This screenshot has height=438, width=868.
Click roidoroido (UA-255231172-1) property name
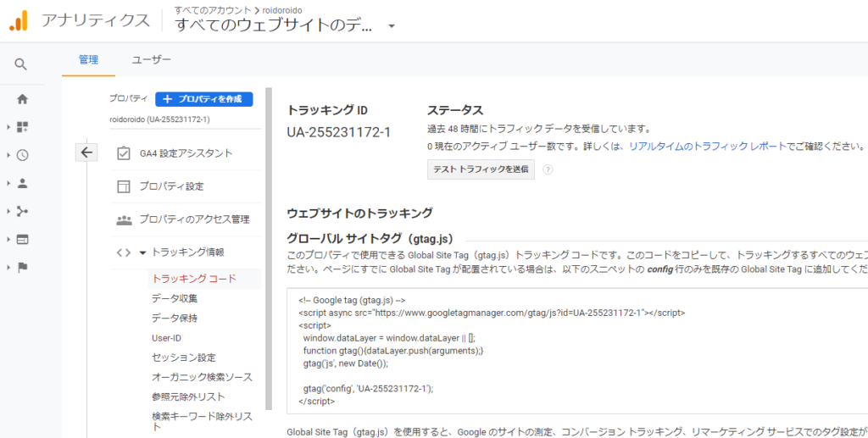click(x=159, y=119)
